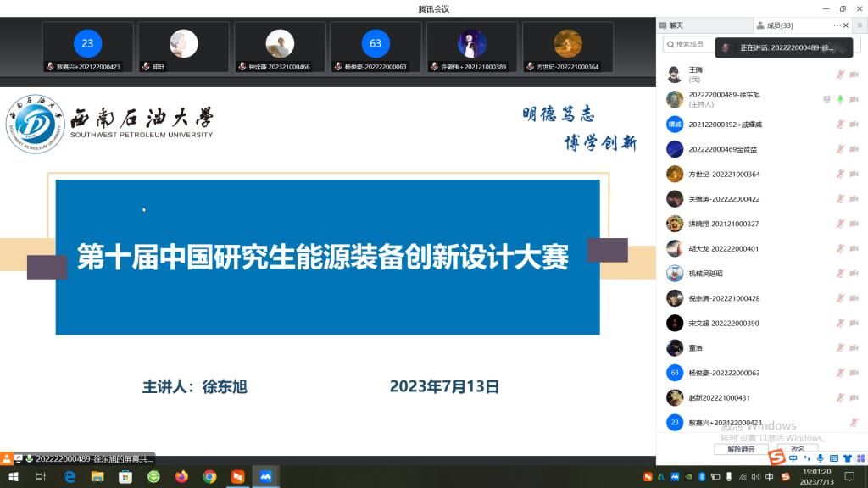Open Tencent Meeting icon in taskbar
The height and width of the screenshot is (488, 868).
pyautogui.click(x=265, y=477)
